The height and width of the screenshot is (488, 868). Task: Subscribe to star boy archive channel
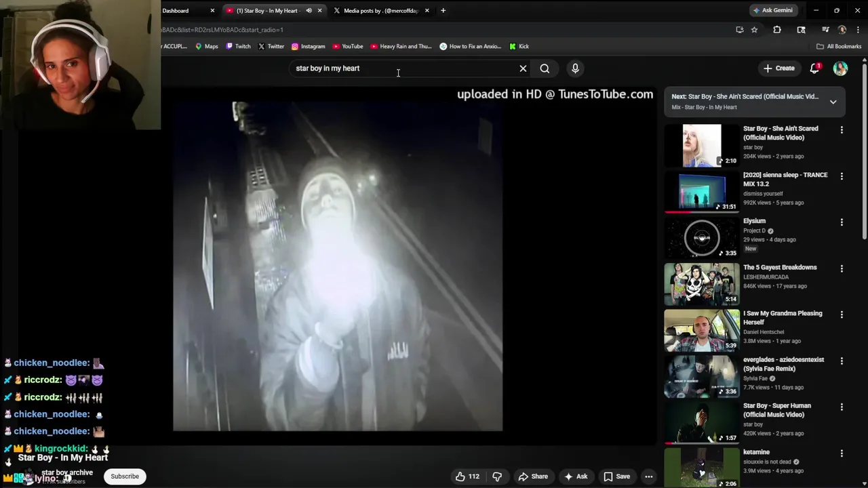coord(125,476)
